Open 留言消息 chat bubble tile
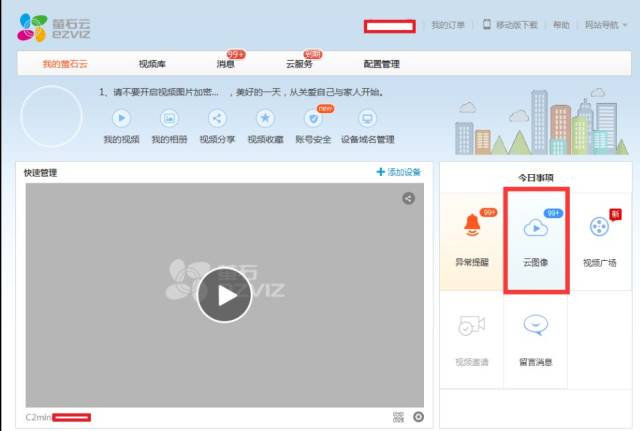640x431 pixels. [536, 336]
